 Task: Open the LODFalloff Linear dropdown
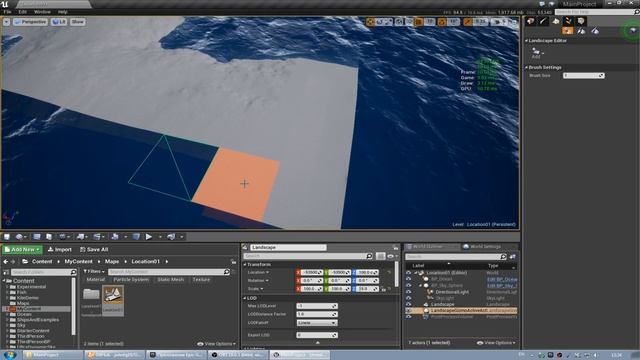click(317, 323)
